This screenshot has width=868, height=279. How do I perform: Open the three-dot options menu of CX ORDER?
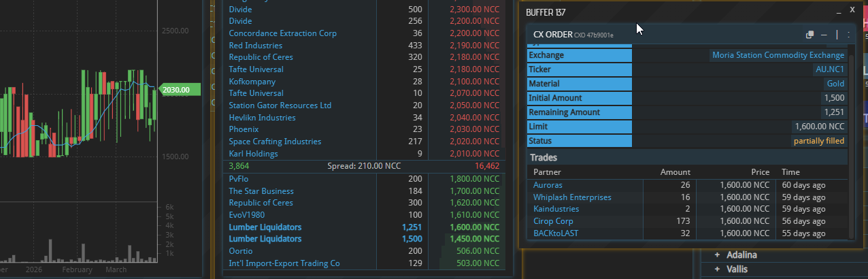point(848,35)
